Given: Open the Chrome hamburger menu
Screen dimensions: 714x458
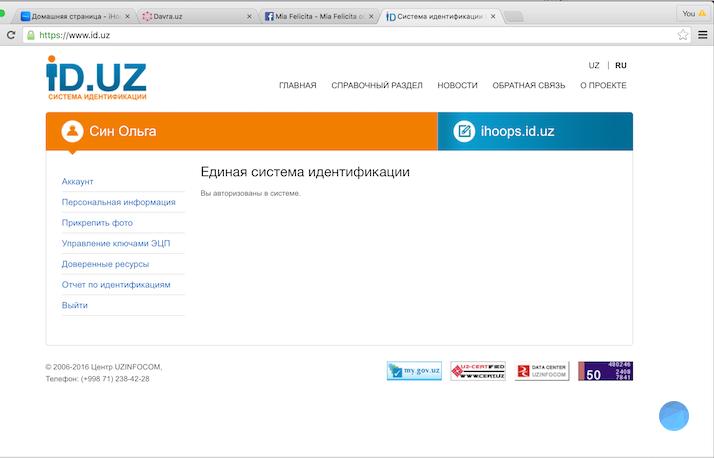Looking at the screenshot, I should [702, 35].
